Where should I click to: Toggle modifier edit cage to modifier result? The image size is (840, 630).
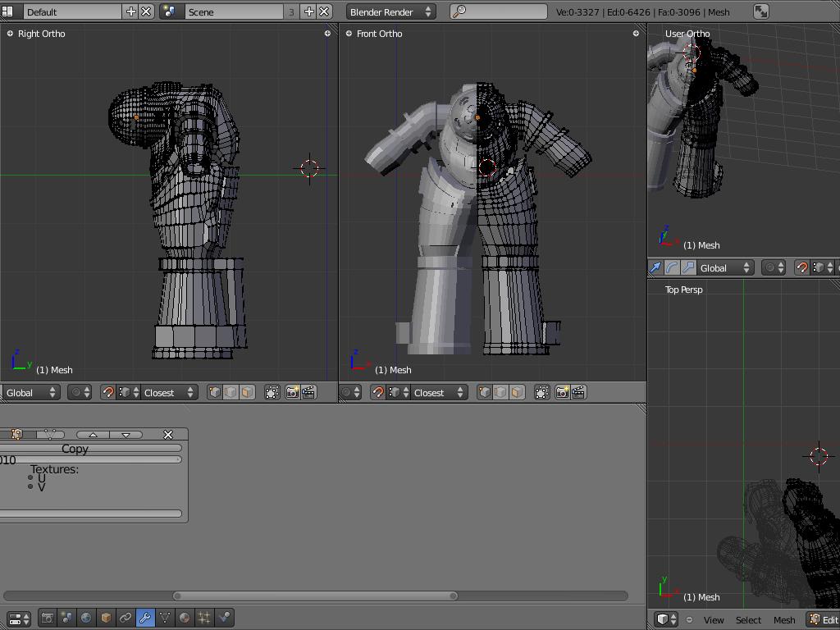[50, 435]
